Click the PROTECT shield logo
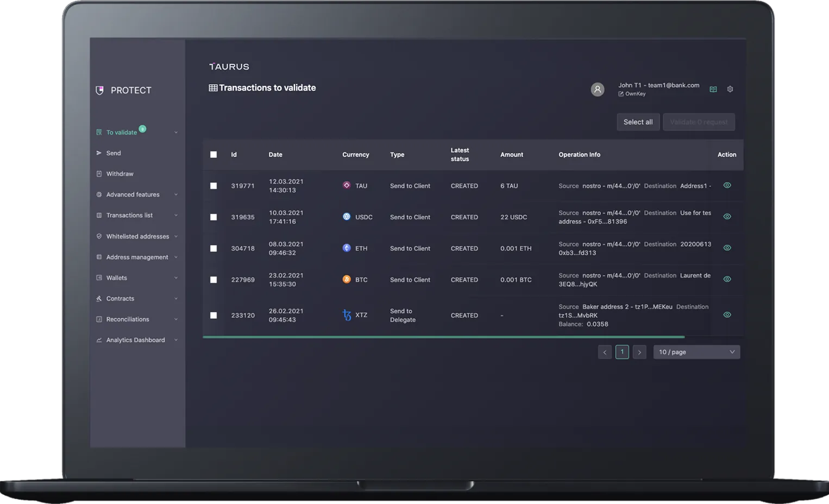Screen dimensions: 829x504 [99, 90]
